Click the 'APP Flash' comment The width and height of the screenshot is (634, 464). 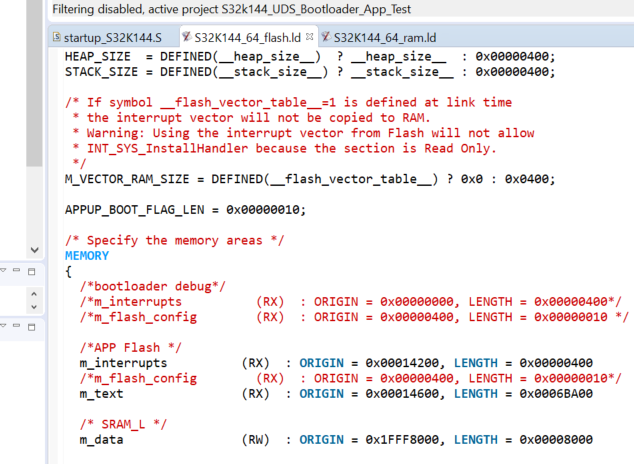click(131, 348)
